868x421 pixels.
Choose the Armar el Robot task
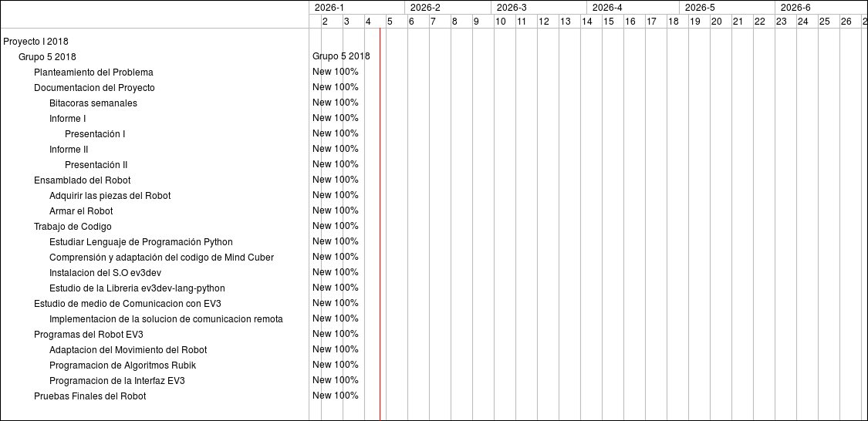(x=81, y=211)
